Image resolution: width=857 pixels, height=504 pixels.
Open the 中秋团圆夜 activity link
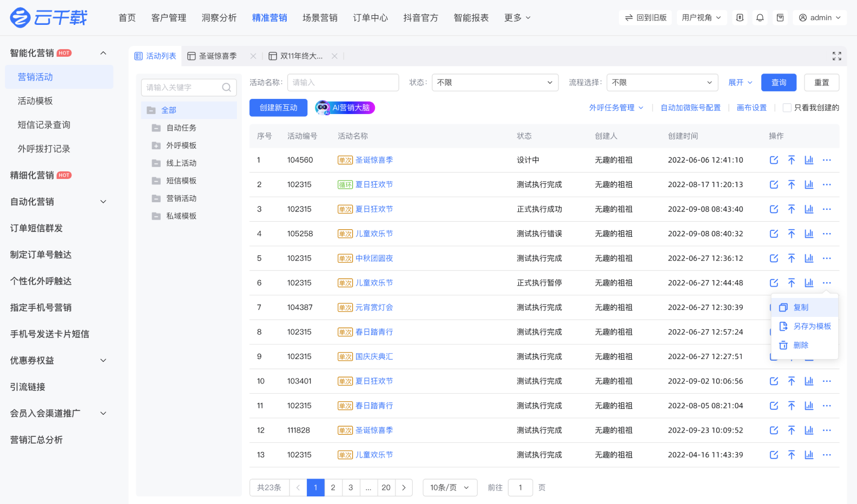[374, 258]
